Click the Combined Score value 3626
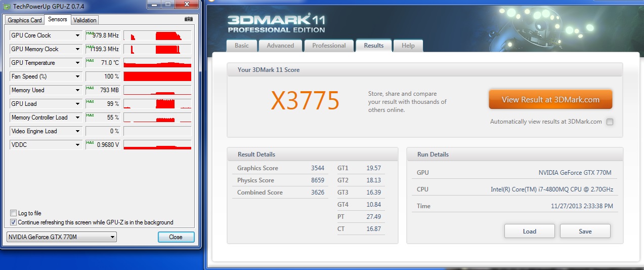Screen dimensions: 644x270 point(318,192)
